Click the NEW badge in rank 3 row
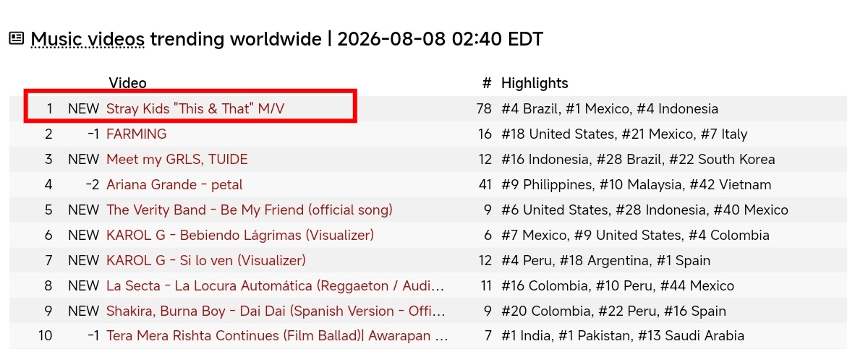This screenshot has height=349, width=868. point(83,160)
